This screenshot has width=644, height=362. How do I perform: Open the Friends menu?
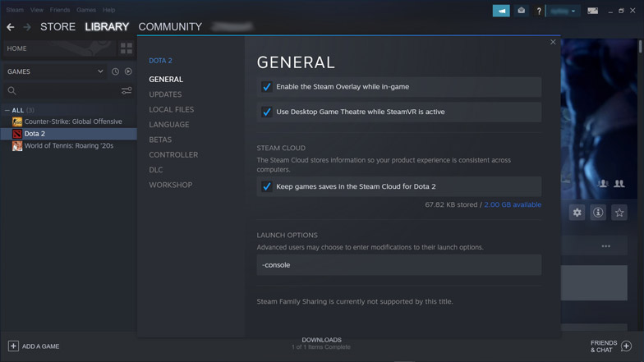point(60,10)
